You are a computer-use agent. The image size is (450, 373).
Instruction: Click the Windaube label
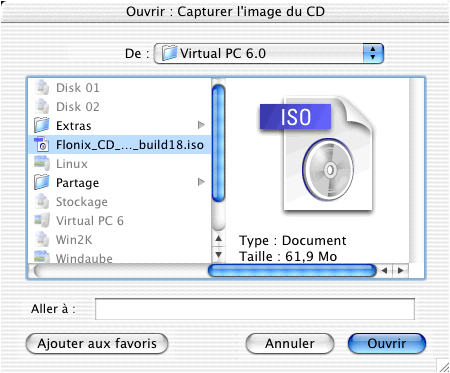[x=84, y=258]
